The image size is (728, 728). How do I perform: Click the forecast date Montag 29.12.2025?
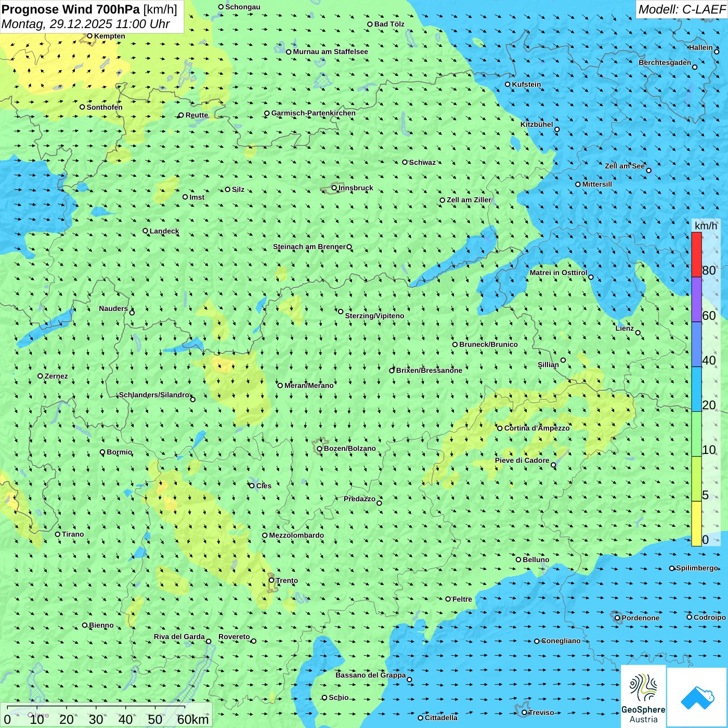coord(86,24)
